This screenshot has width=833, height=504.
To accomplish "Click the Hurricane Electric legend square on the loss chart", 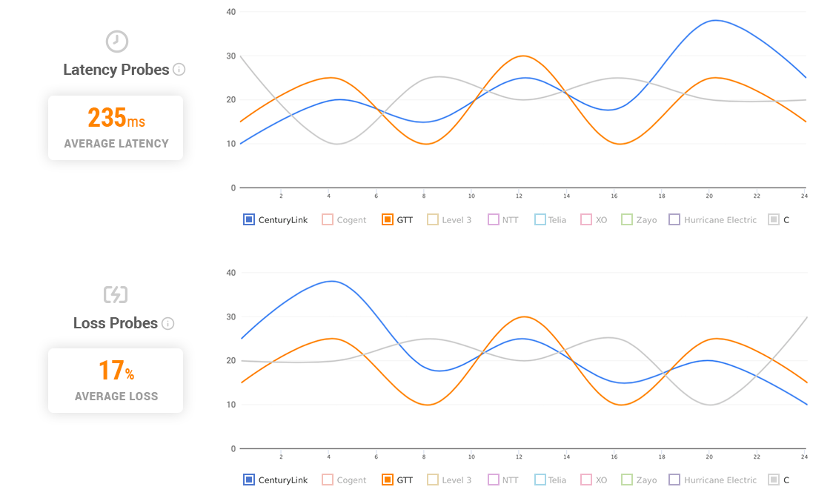I will point(674,480).
